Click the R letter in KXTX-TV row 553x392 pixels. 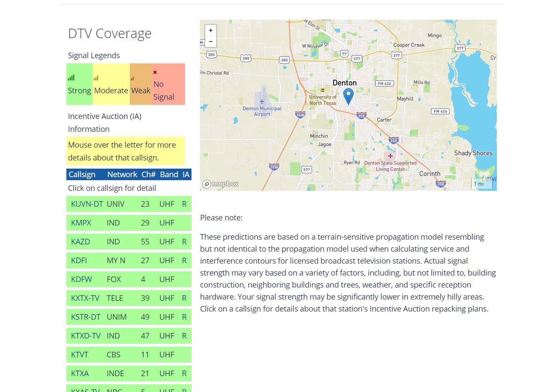pyautogui.click(x=184, y=298)
